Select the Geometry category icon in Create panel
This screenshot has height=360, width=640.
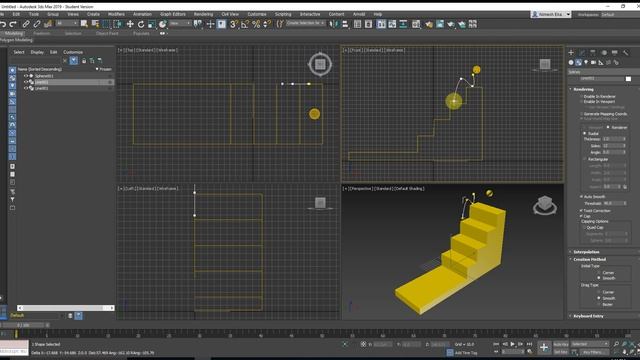click(x=571, y=62)
